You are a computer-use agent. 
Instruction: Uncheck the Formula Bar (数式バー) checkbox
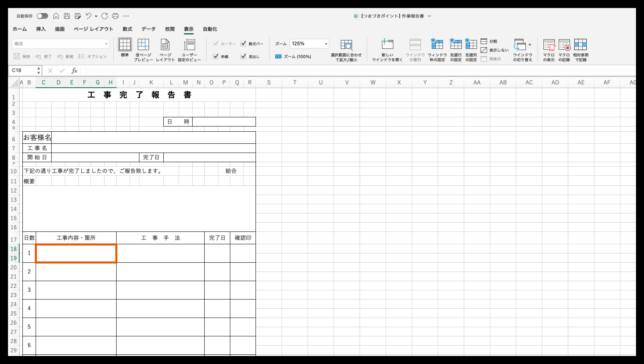243,43
